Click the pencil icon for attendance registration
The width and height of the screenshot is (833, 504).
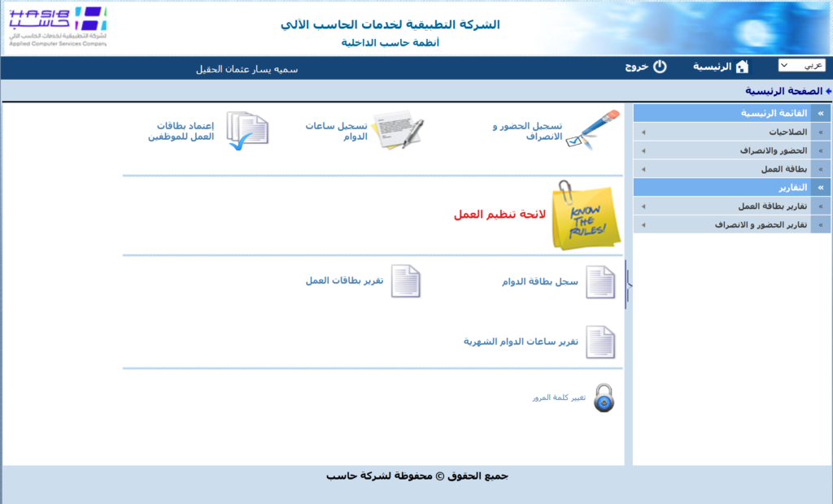(x=592, y=130)
